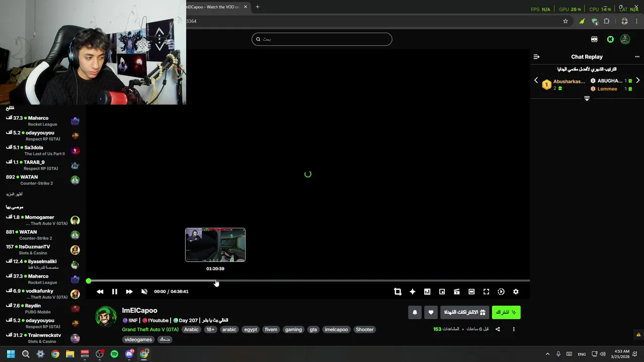The width and height of the screenshot is (644, 362).
Task: Open Momogamer channel in recommended list
Action: [43, 220]
